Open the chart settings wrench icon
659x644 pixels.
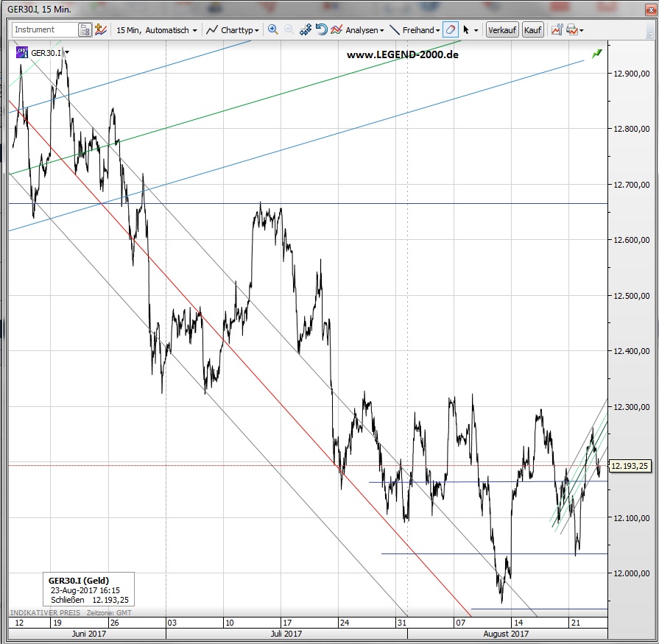[x=556, y=30]
